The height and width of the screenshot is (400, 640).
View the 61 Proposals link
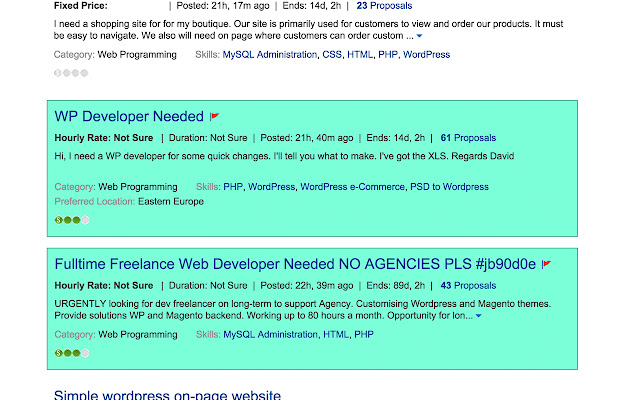(x=468, y=138)
